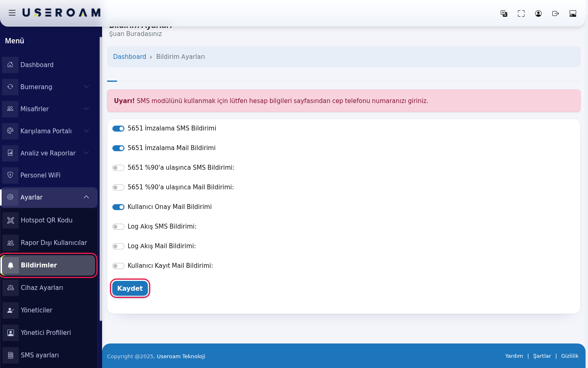
Task: Expand Karşılama Portalı menu chevron
Action: click(x=86, y=131)
